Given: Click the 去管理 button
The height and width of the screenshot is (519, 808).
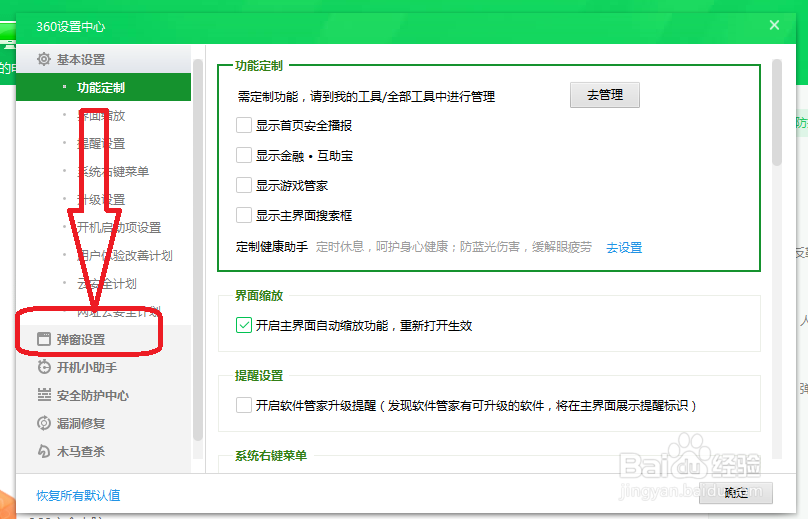Looking at the screenshot, I should [604, 95].
